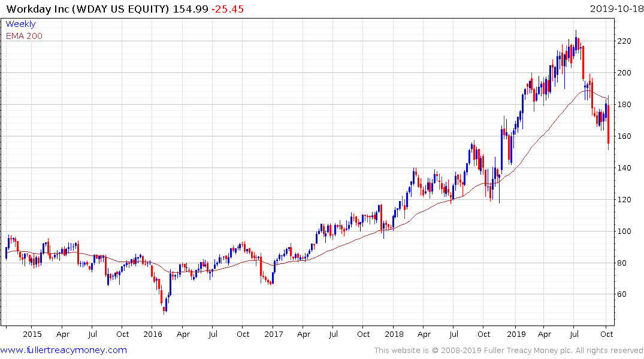
Task: Select the 'Weekly' interval label
Action: point(20,24)
